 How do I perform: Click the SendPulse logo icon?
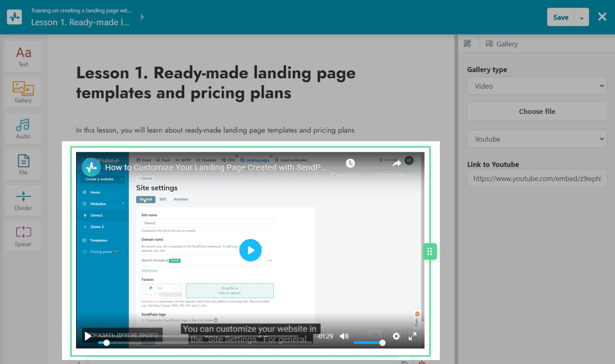tap(15, 17)
